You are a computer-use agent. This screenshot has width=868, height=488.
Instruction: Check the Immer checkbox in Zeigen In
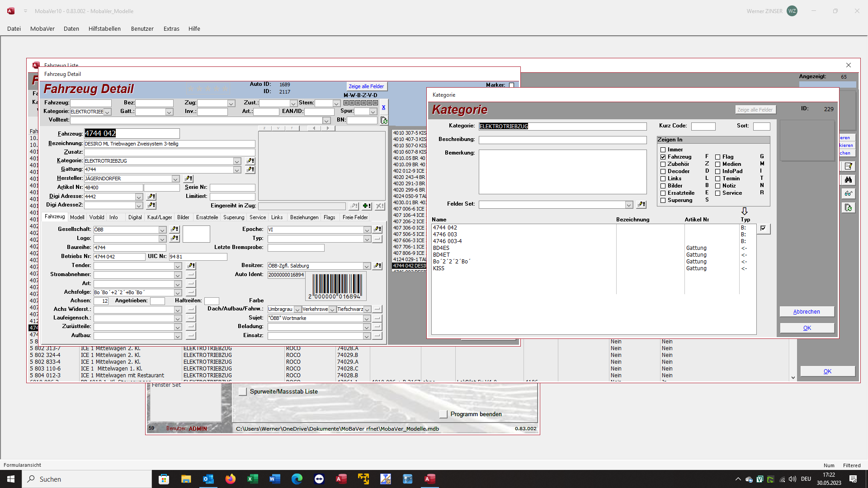(663, 150)
